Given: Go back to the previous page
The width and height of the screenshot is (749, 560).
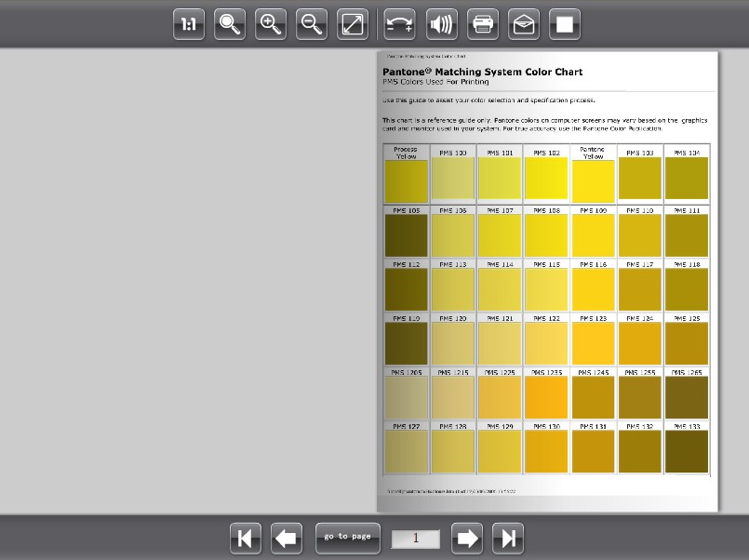Looking at the screenshot, I should click(287, 539).
